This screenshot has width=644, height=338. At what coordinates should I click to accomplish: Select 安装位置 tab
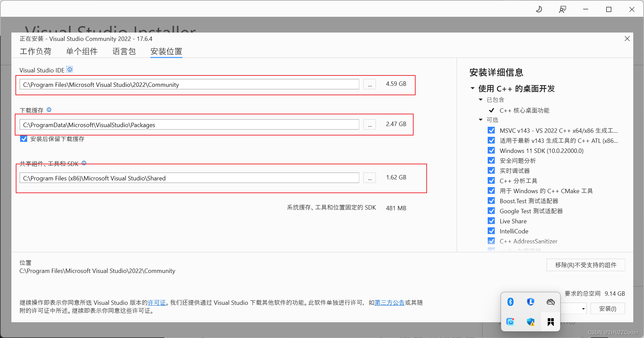click(x=166, y=51)
